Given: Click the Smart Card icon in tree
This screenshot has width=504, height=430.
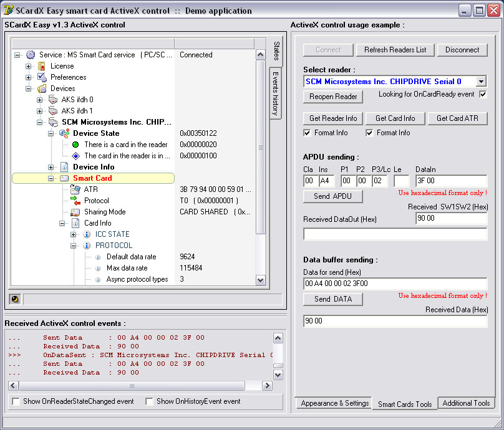Looking at the screenshot, I should 64,178.
